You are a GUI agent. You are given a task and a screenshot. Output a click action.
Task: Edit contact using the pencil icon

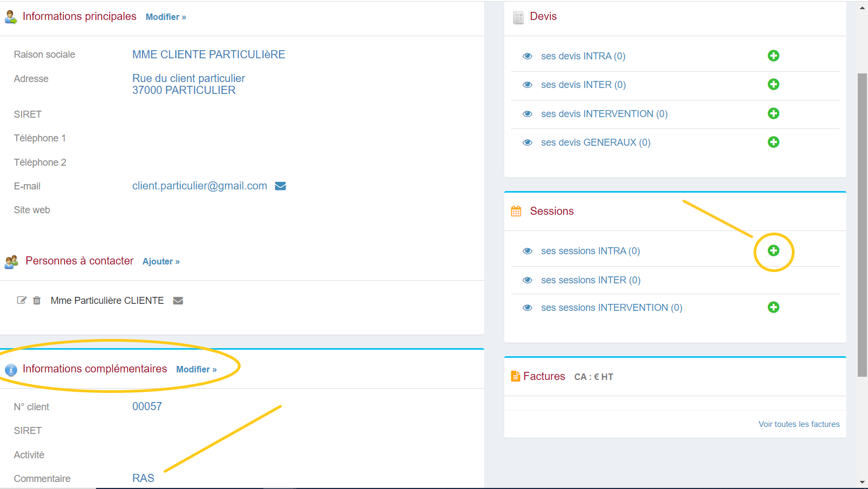tap(22, 301)
